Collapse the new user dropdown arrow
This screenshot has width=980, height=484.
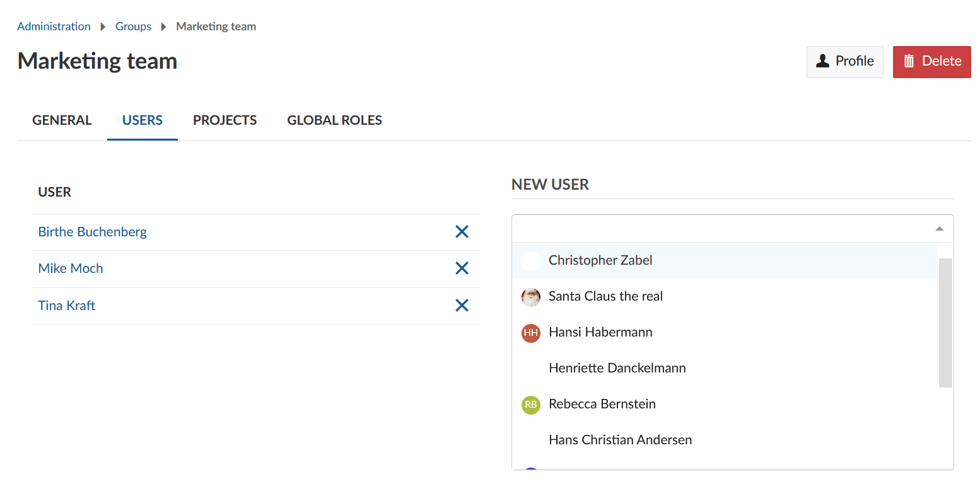[x=939, y=229]
